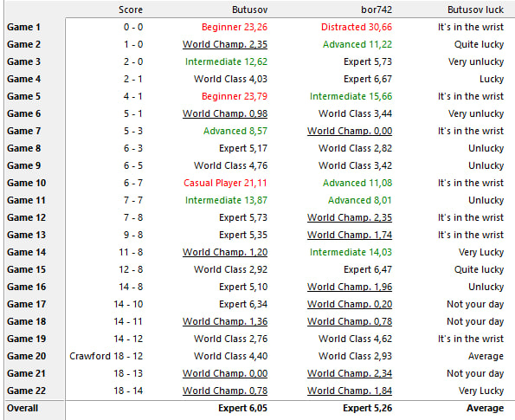This screenshot has height=420, width=515.
Task: Open bor742's World Champ. 0,00 rating in Game 7
Action: click(350, 131)
